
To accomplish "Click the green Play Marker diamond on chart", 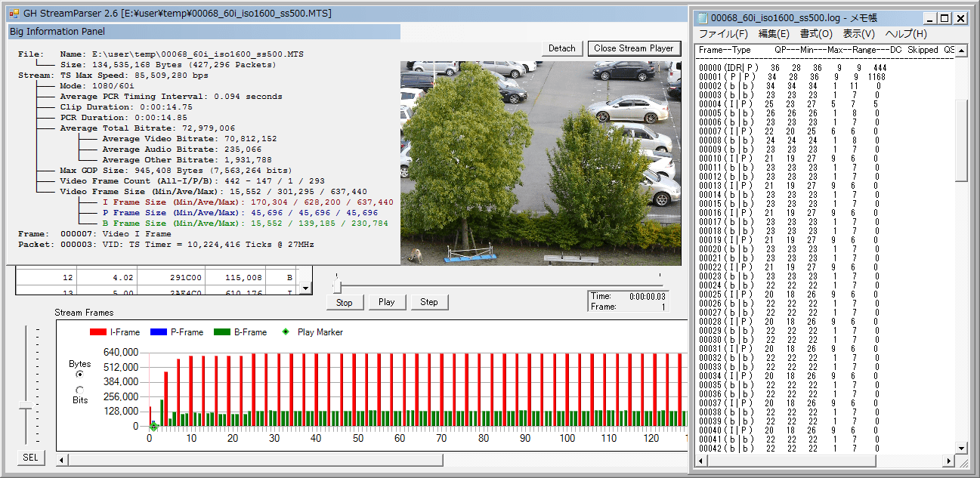I will point(153,427).
